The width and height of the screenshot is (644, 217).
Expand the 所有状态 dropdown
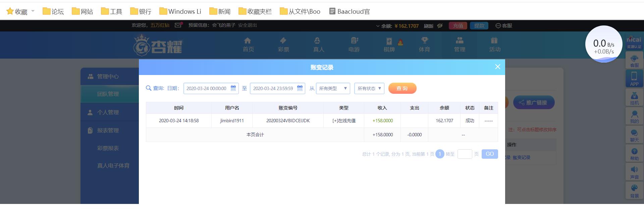369,88
